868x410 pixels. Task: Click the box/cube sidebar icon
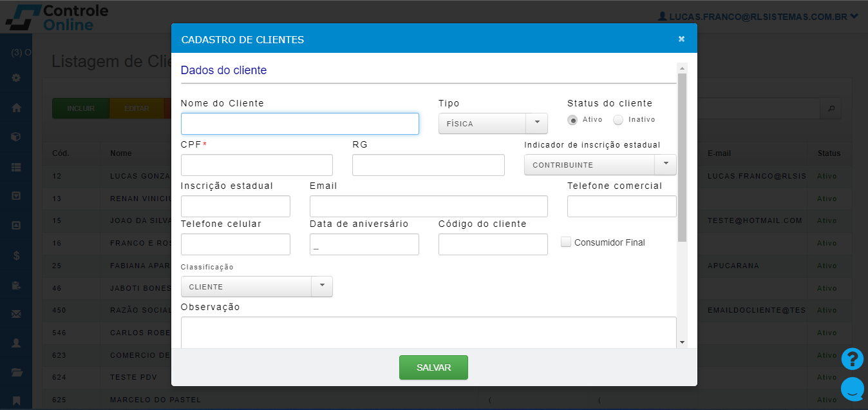[x=17, y=137]
